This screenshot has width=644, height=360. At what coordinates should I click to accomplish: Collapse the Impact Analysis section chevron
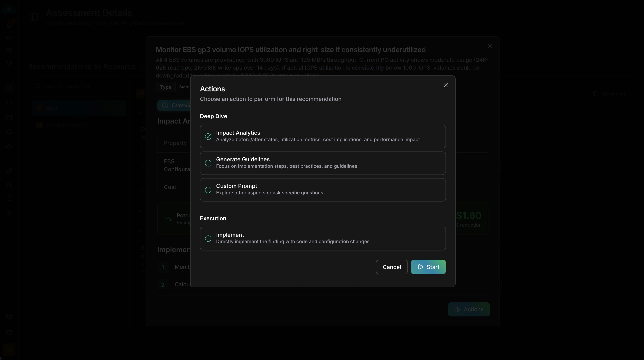141,113
